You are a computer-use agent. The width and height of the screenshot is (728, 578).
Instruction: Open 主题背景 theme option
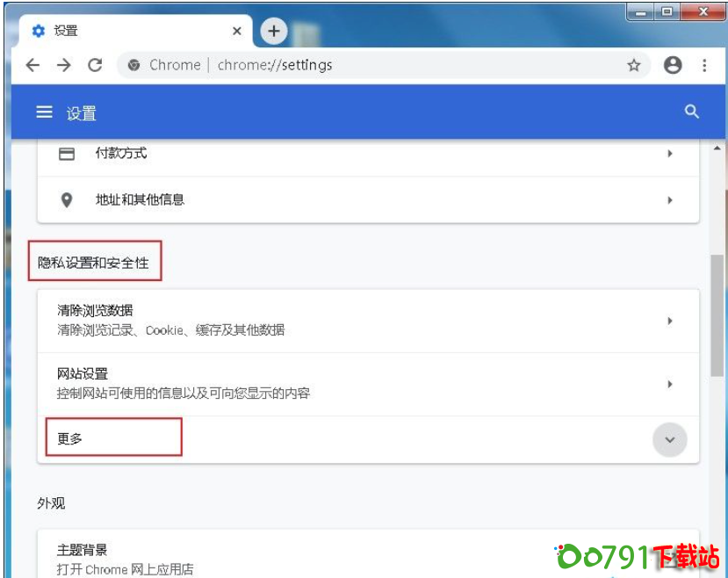click(351, 559)
